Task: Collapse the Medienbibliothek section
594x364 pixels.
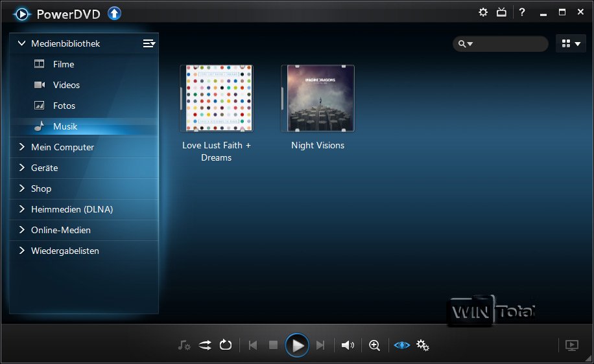Action: coord(21,43)
